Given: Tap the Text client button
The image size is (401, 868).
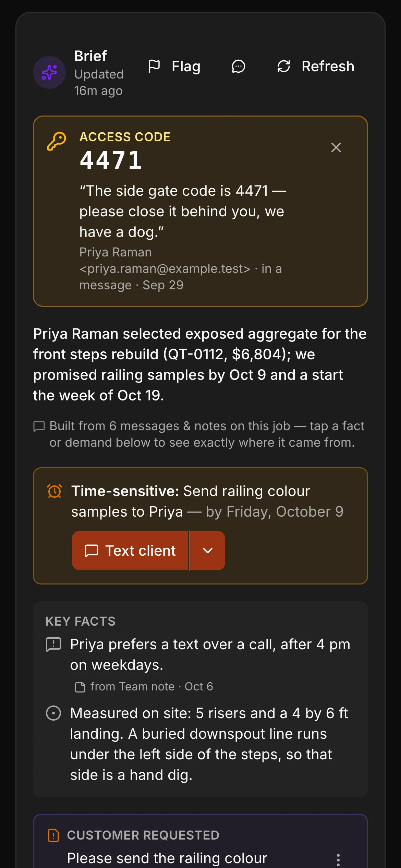Looking at the screenshot, I should click(x=130, y=551).
